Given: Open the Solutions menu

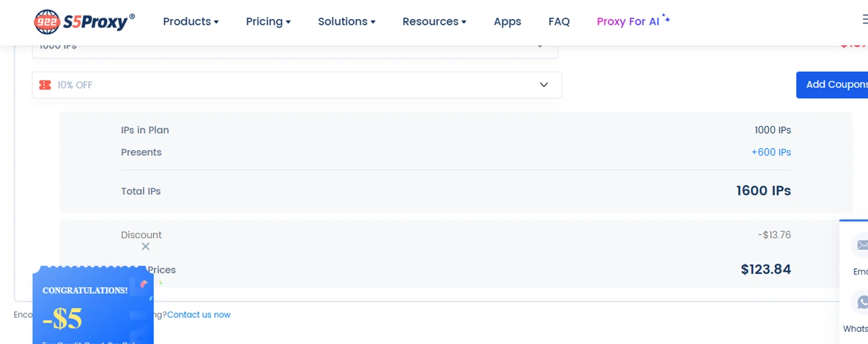Looking at the screenshot, I should (x=347, y=21).
